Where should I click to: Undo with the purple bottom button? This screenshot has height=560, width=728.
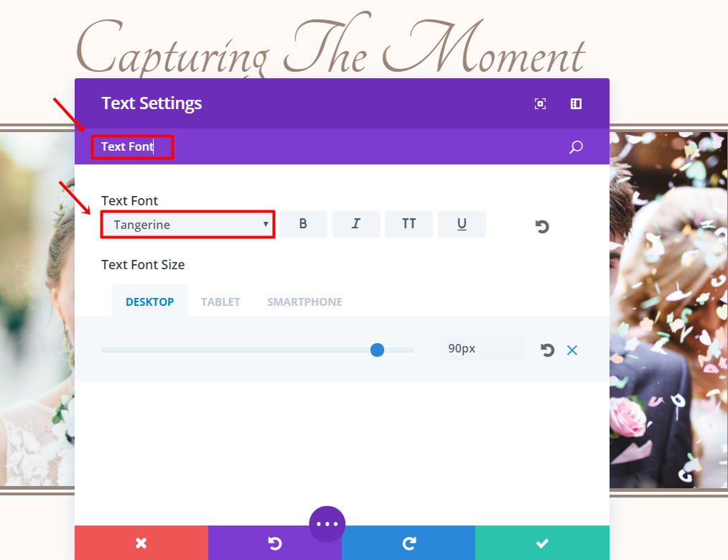pos(275,543)
